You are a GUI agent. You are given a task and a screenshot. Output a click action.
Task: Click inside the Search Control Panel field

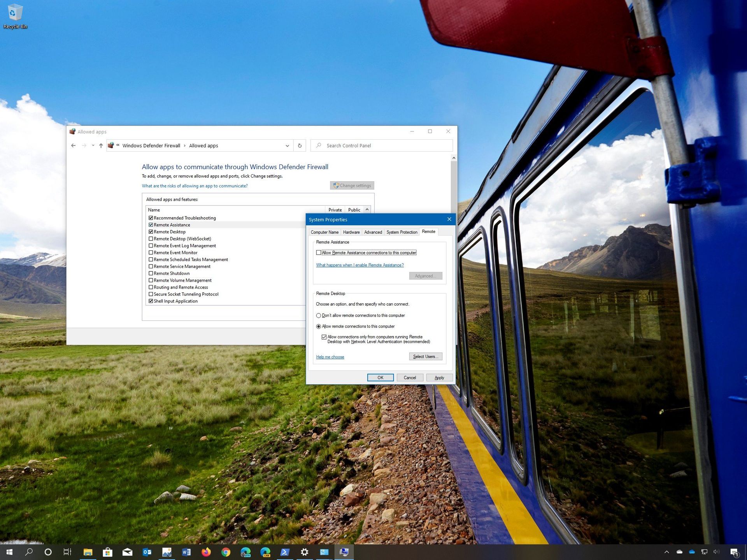(381, 145)
